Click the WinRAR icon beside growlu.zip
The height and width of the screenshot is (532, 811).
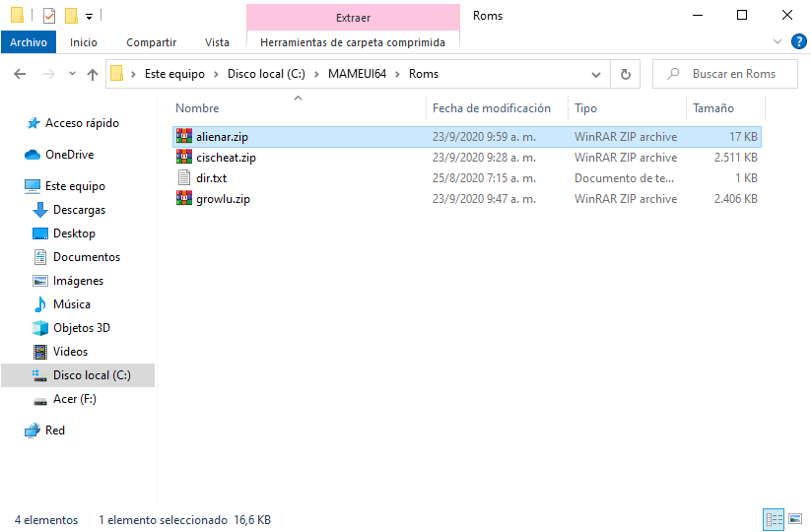point(184,199)
